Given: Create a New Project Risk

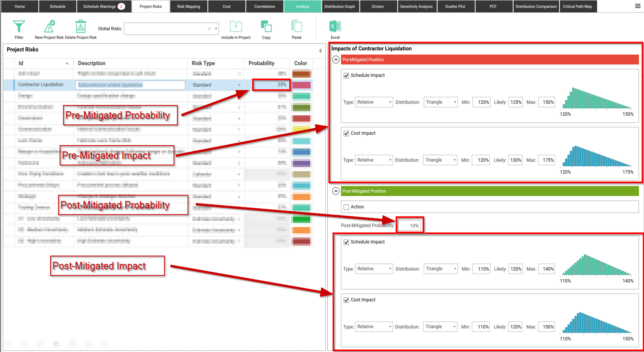Looking at the screenshot, I should coord(49,28).
